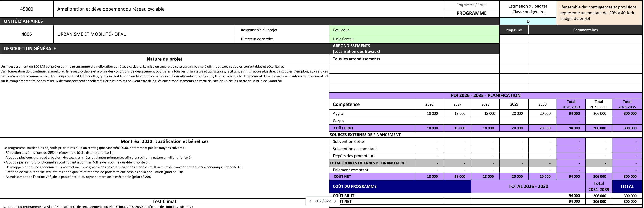The height and width of the screenshot is (208, 644).
Task: Click the Compétence header cell
Action: point(346,105)
